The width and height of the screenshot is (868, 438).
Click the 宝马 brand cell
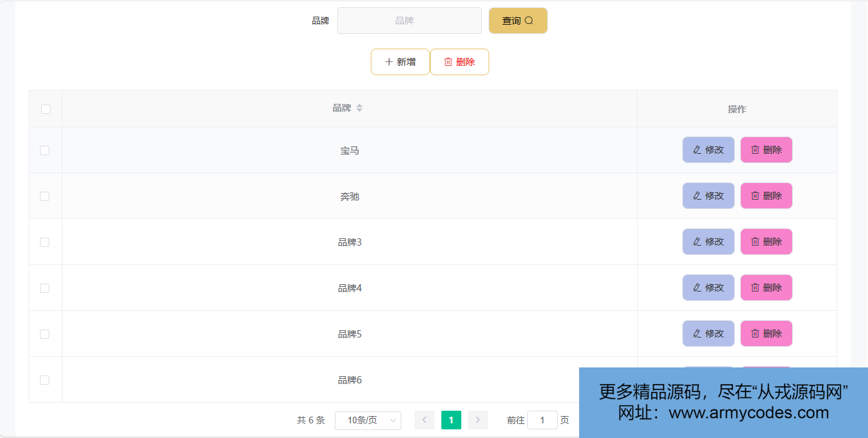350,150
